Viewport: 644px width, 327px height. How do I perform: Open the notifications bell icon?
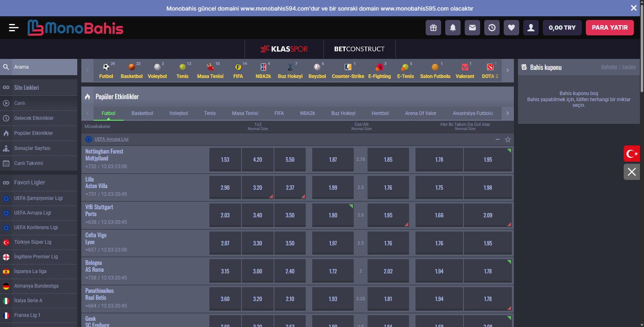[x=453, y=28]
